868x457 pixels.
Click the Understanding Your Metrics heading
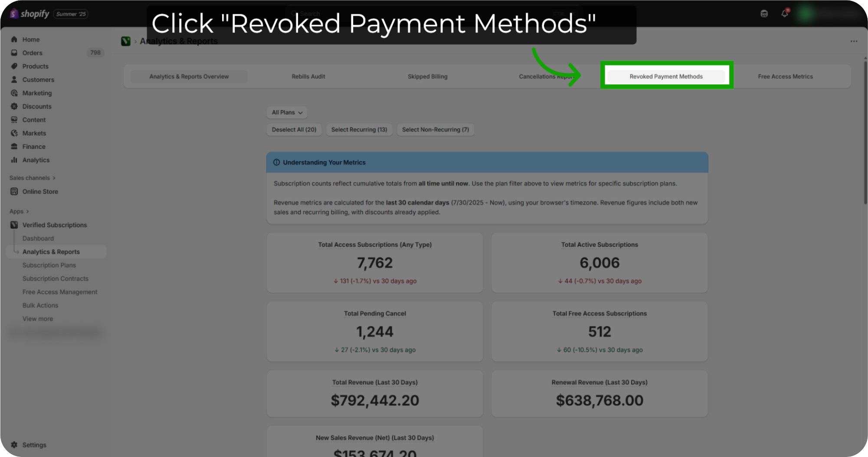pos(324,163)
